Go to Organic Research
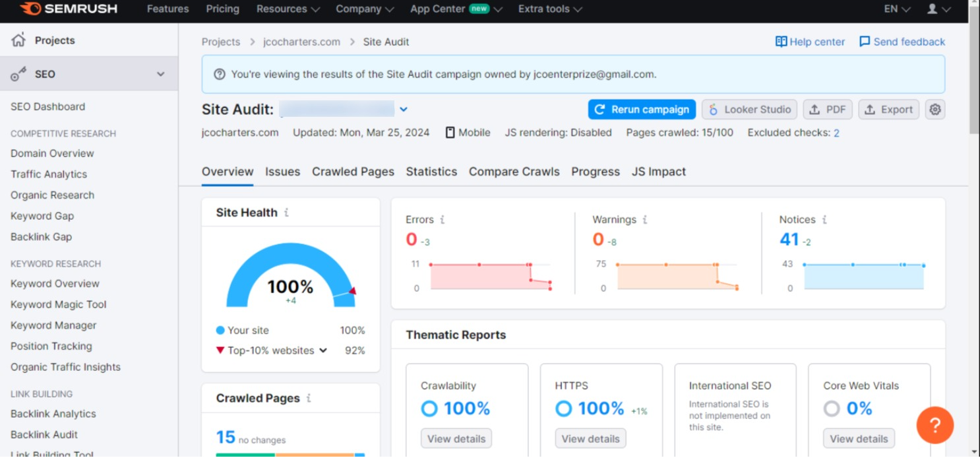The width and height of the screenshot is (980, 458). click(52, 195)
